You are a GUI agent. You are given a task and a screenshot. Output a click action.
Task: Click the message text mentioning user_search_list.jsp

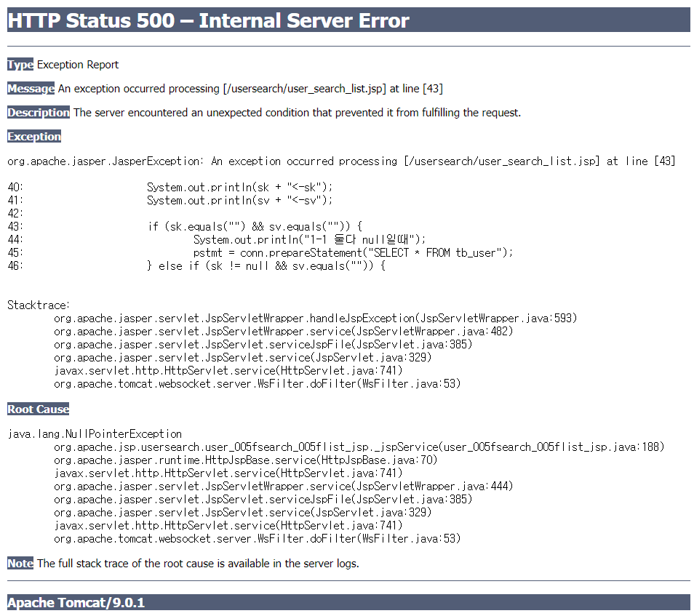click(x=250, y=89)
